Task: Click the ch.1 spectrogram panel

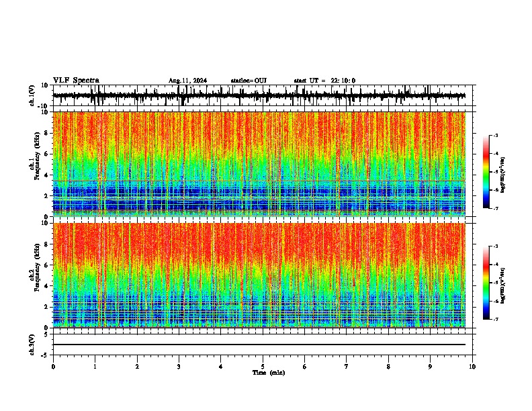Action: click(x=259, y=164)
